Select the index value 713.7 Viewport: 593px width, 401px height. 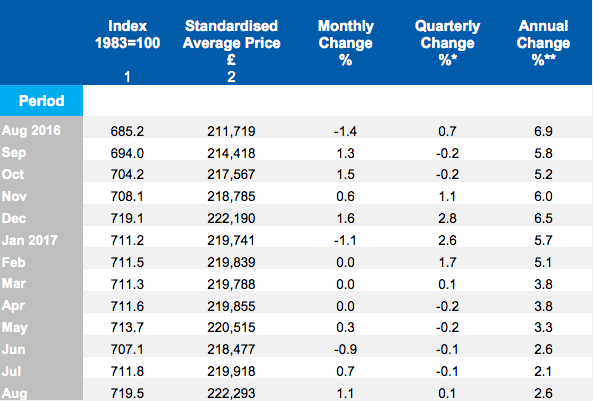click(127, 327)
